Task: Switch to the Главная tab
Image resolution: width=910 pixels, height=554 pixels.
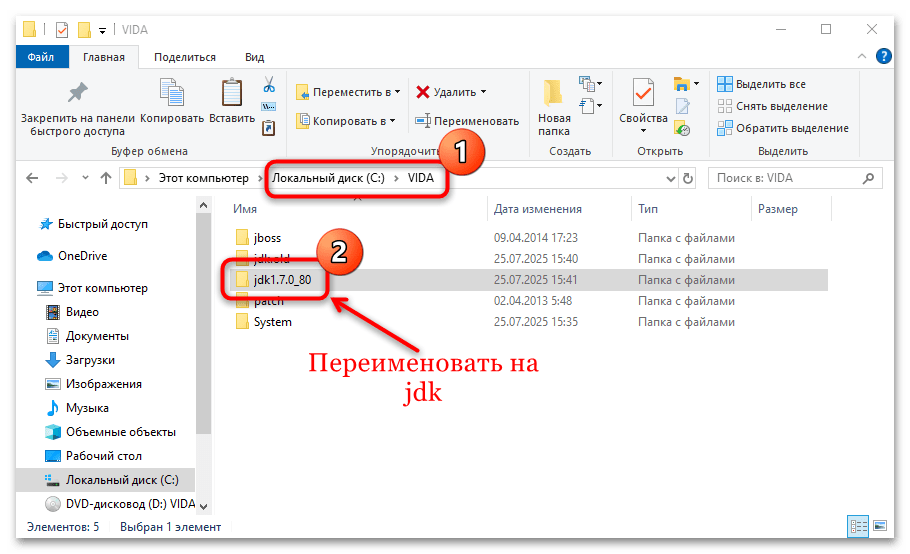Action: (x=104, y=57)
